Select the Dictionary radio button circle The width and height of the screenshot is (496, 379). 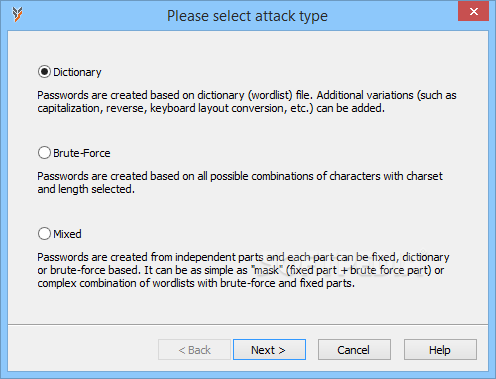(44, 72)
